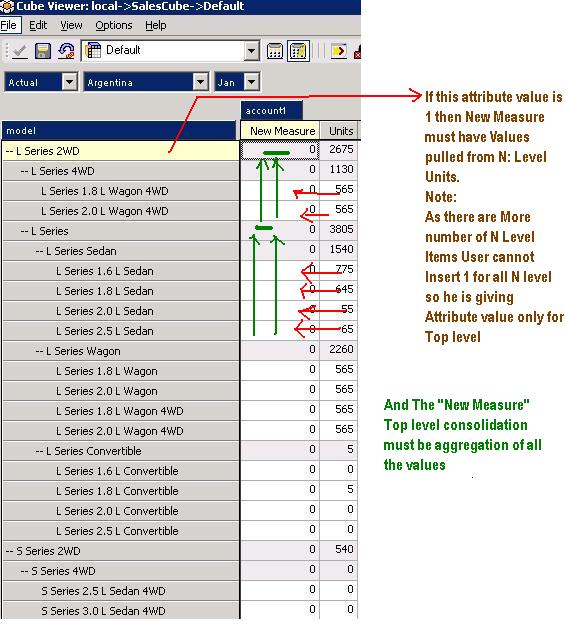Select New Measure cell for L Series 2WD

pos(280,150)
